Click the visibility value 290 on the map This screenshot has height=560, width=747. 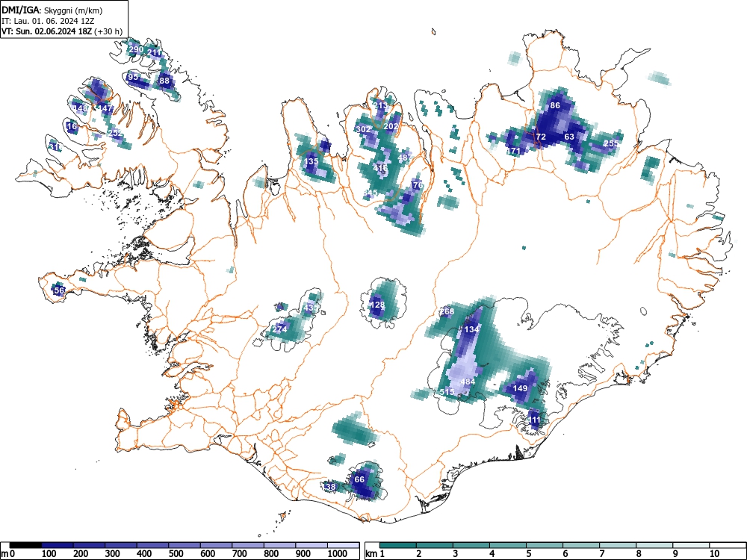[x=136, y=49]
